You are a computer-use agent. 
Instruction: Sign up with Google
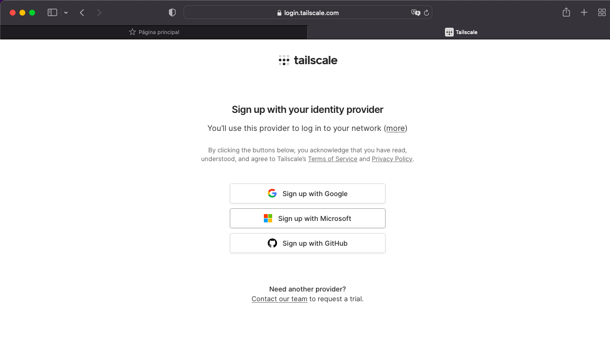[308, 194]
